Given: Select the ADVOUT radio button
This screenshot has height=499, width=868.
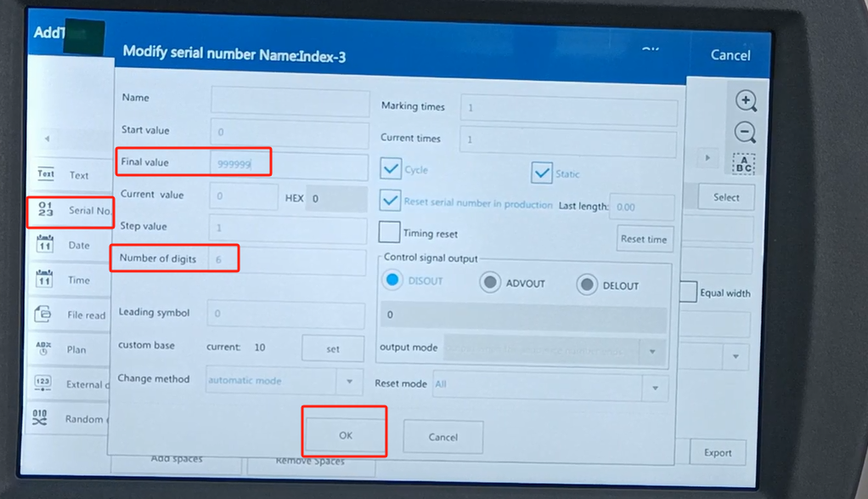Looking at the screenshot, I should pyautogui.click(x=490, y=282).
